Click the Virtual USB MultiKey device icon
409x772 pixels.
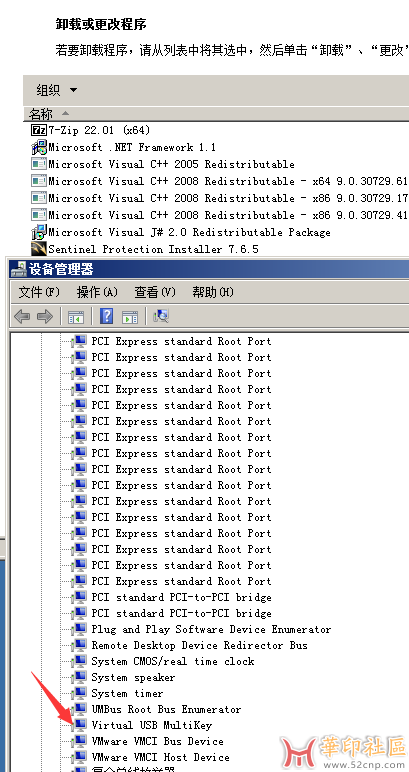pyautogui.click(x=78, y=725)
